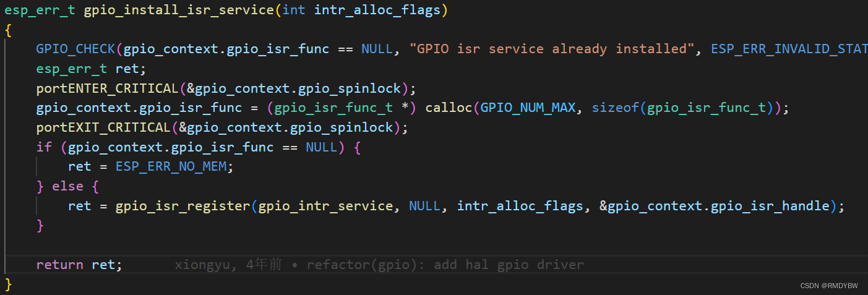Image resolution: width=868 pixels, height=295 pixels.
Task: Click the ESP_ERR_INVALID_STAT error constant
Action: click(789, 49)
